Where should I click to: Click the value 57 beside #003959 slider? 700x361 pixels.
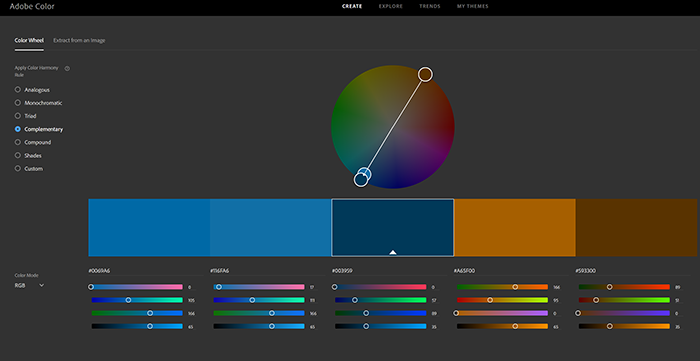(x=433, y=300)
